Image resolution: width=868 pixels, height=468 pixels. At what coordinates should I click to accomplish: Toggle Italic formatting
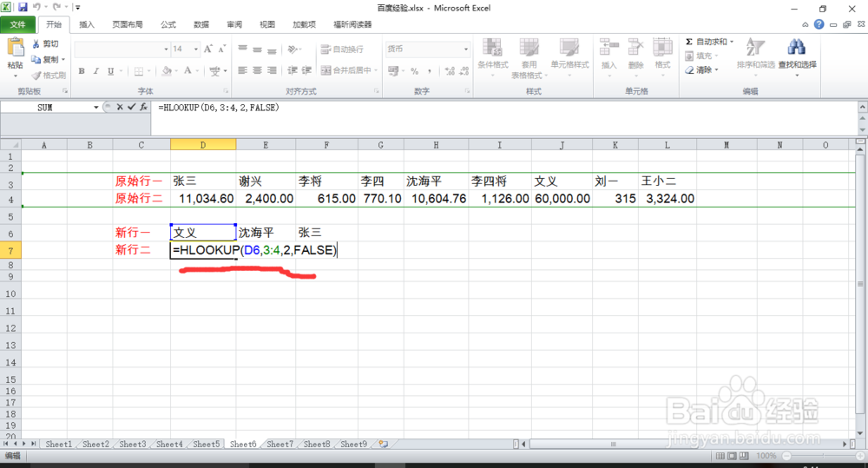click(x=95, y=71)
